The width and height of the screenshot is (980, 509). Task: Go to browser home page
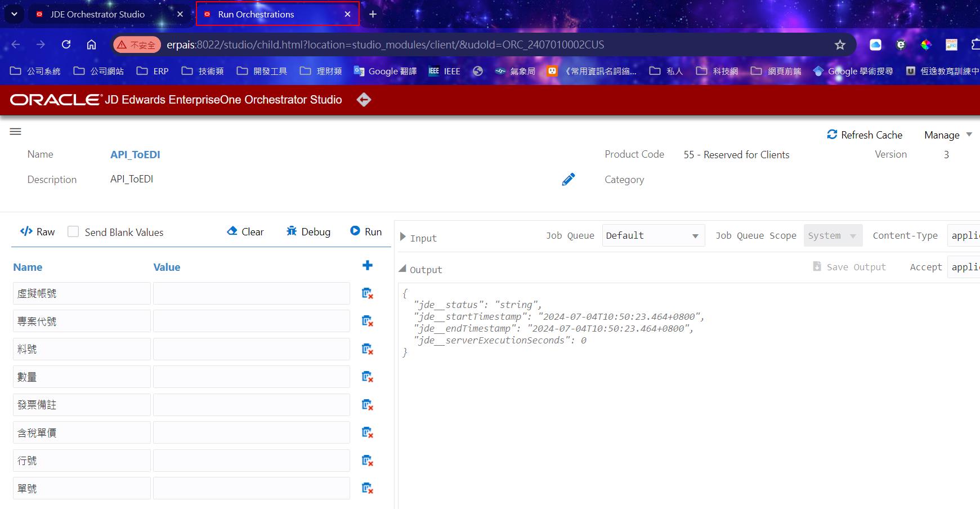pyautogui.click(x=91, y=44)
